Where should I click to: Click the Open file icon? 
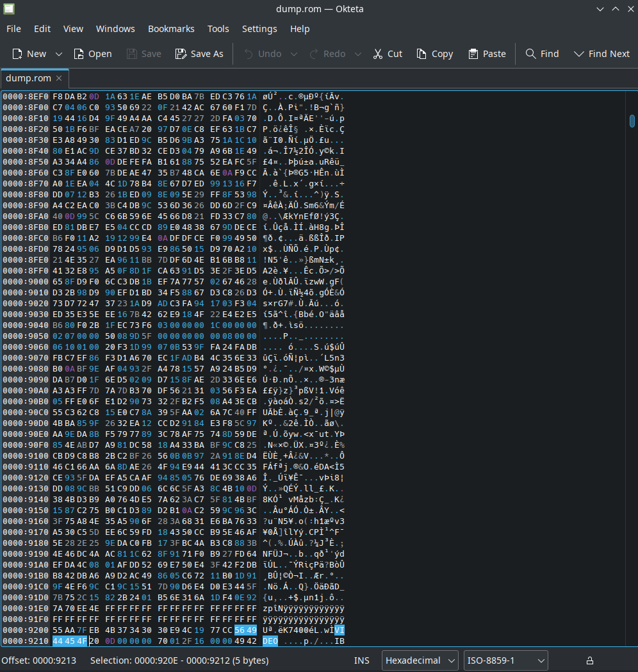[79, 54]
